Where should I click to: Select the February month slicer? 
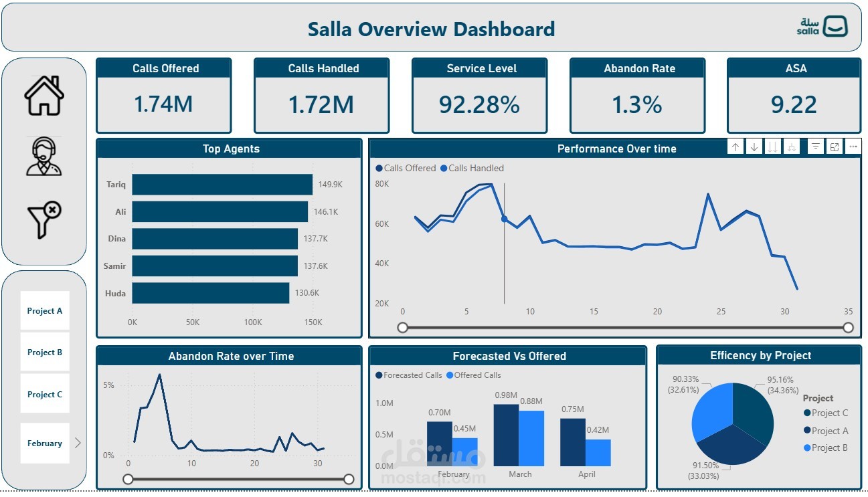tap(45, 443)
